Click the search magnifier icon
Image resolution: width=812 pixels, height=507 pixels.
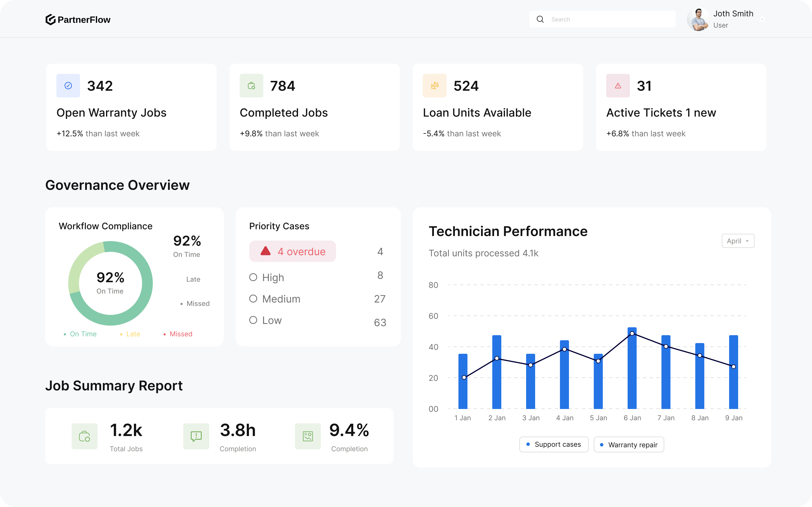pos(540,19)
